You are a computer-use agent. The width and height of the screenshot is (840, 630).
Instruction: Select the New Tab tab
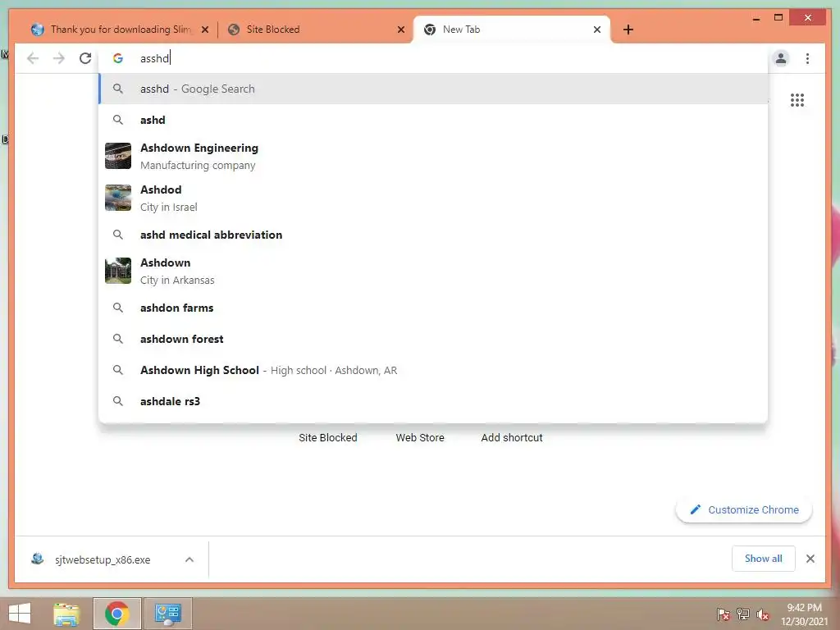(512, 30)
